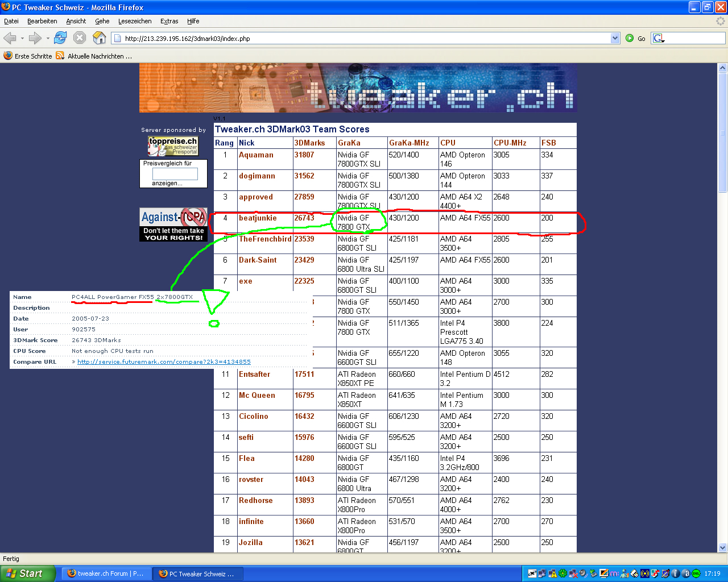The width and height of the screenshot is (728, 582).
Task: Open the Erste Schritte bookmark
Action: (x=28, y=56)
